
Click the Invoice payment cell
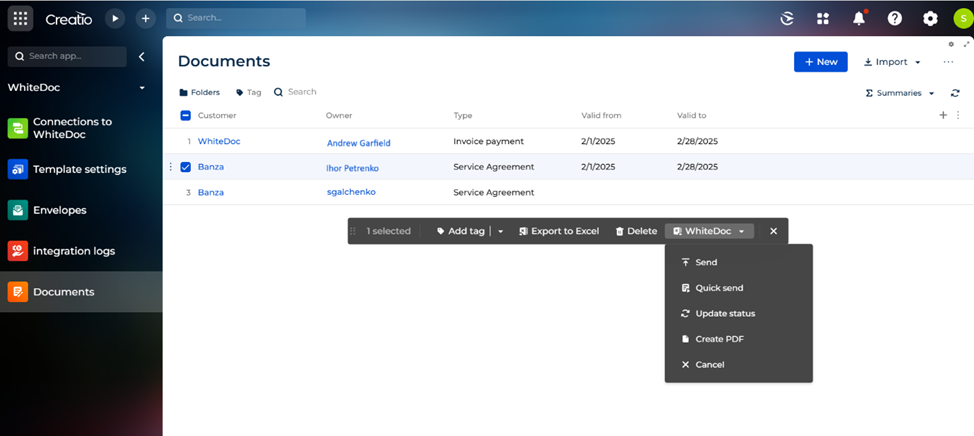[x=488, y=141]
